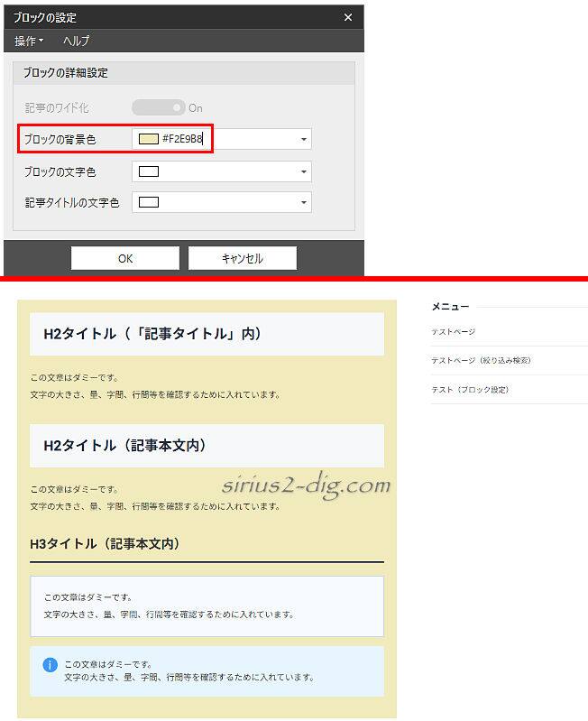Click the ブロックの設定 dialog title
Viewport: 588px width, 721px height.
[44, 17]
